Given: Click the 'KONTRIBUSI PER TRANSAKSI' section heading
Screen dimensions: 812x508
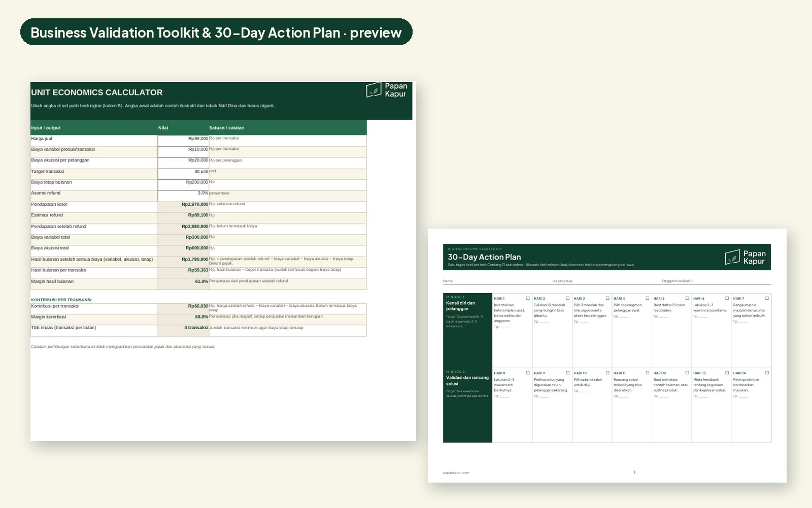Looking at the screenshot, I should [61, 300].
